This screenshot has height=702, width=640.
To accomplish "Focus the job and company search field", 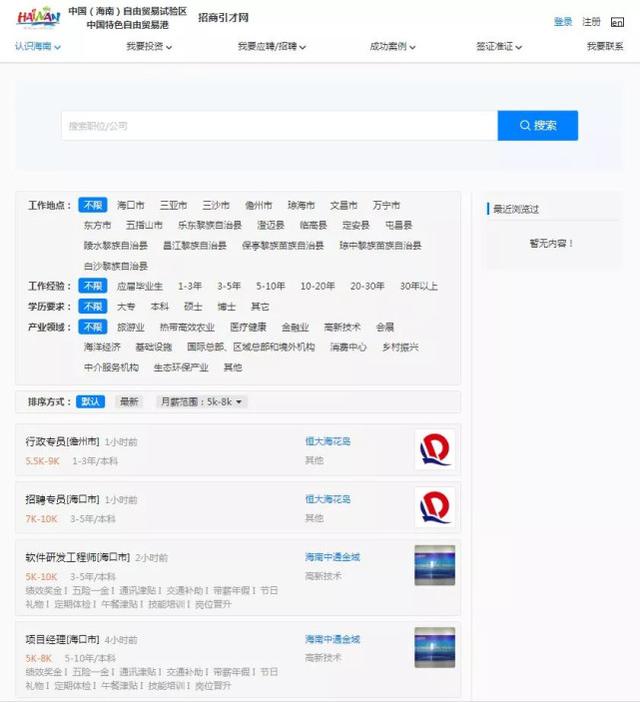I will point(279,126).
